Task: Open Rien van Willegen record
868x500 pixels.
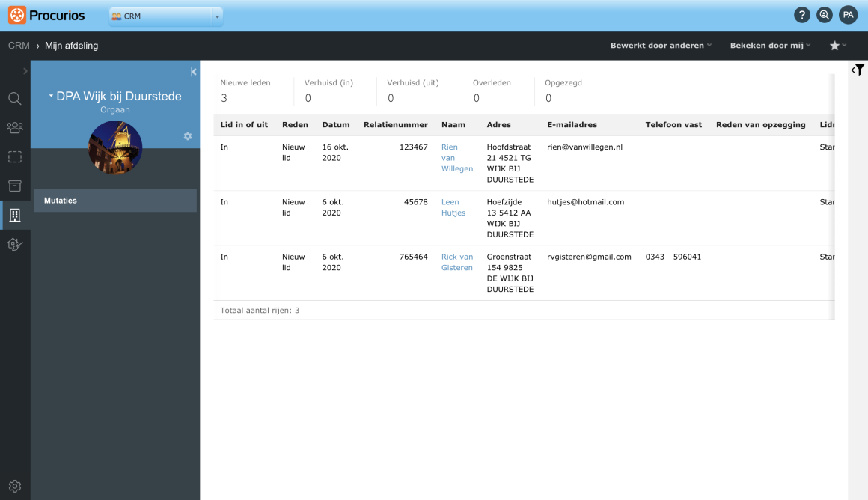Action: [456, 158]
